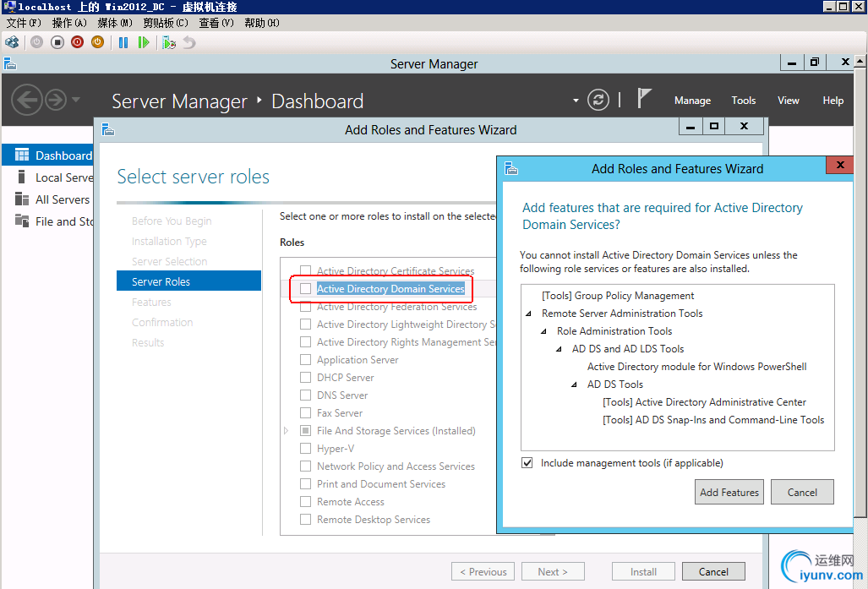868x589 pixels.
Task: Open the 操作(A) menu
Action: (x=69, y=24)
